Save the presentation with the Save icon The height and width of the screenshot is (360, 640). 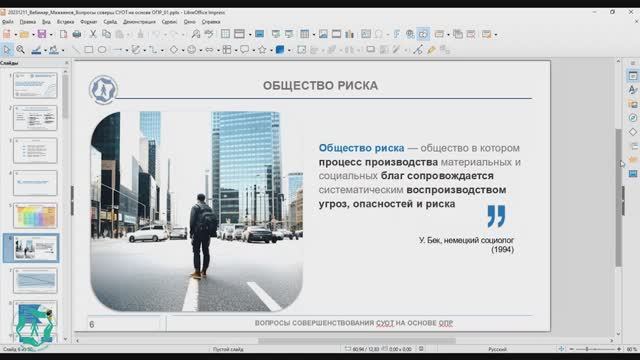click(x=42, y=34)
